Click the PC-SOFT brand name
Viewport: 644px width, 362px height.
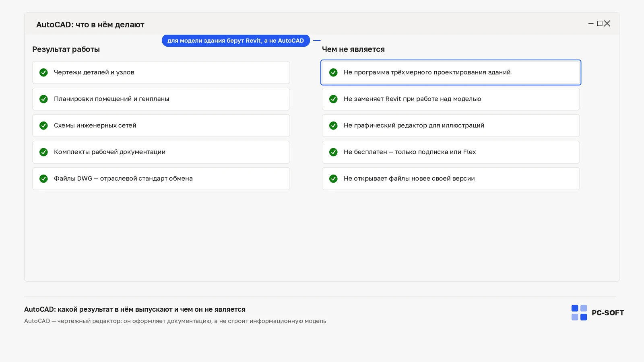tap(608, 313)
